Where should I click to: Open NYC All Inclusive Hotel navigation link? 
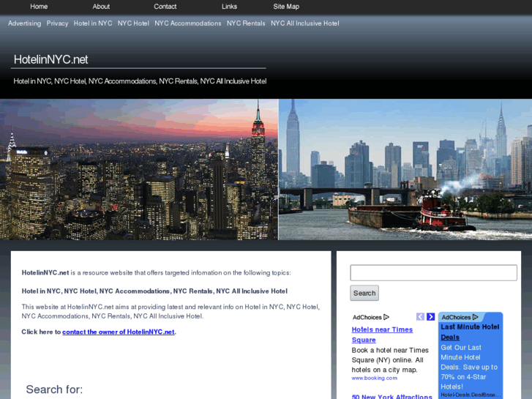(x=305, y=23)
